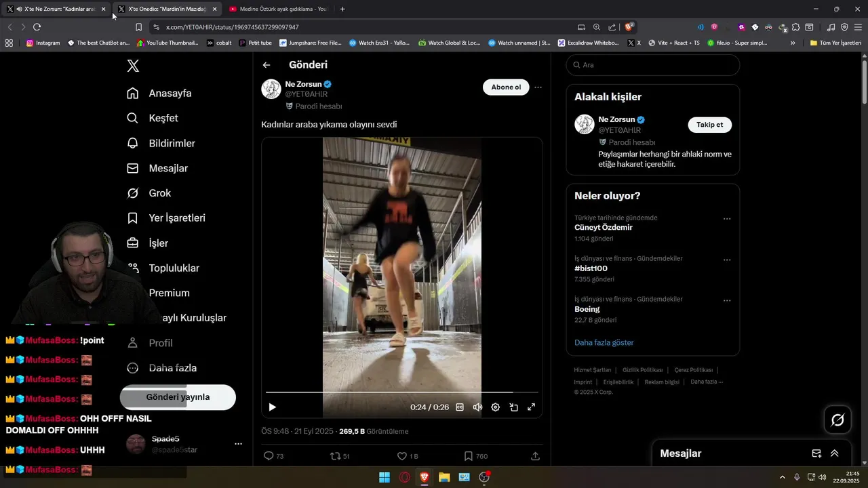The image size is (868, 488).
Task: Open the extensions puzzle icon
Action: [x=796, y=27]
